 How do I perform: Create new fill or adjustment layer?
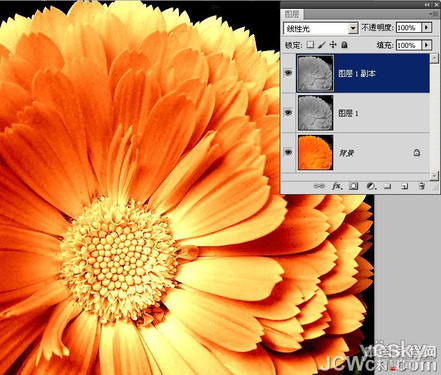pyautogui.click(x=371, y=186)
